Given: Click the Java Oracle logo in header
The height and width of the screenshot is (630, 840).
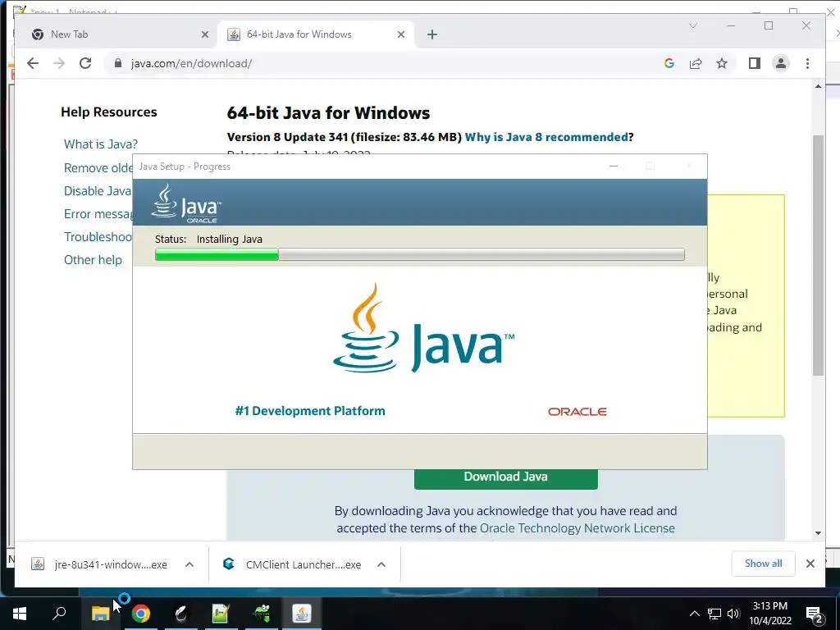Looking at the screenshot, I should [x=186, y=203].
